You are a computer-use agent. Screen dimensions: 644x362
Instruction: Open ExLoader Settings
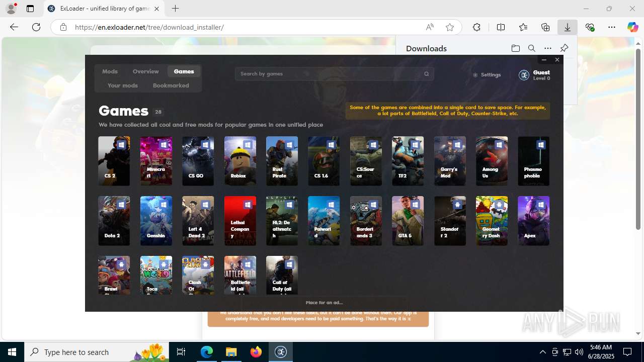487,75
